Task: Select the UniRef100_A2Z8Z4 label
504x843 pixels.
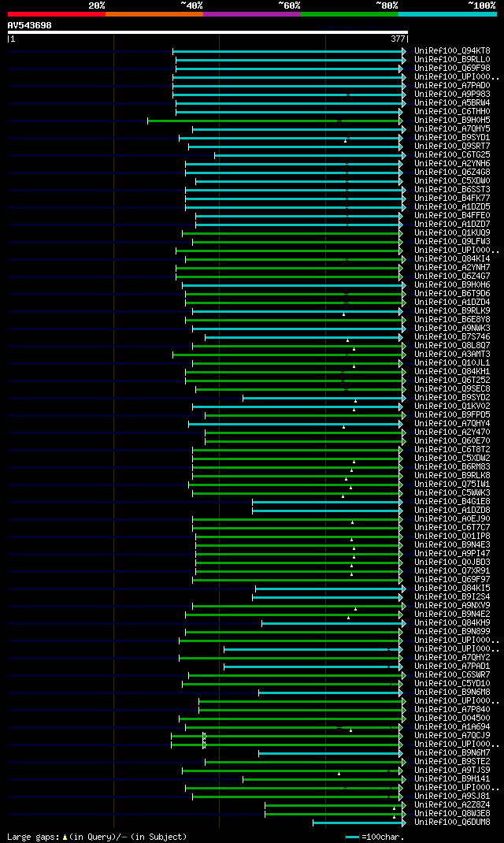Action: (452, 805)
